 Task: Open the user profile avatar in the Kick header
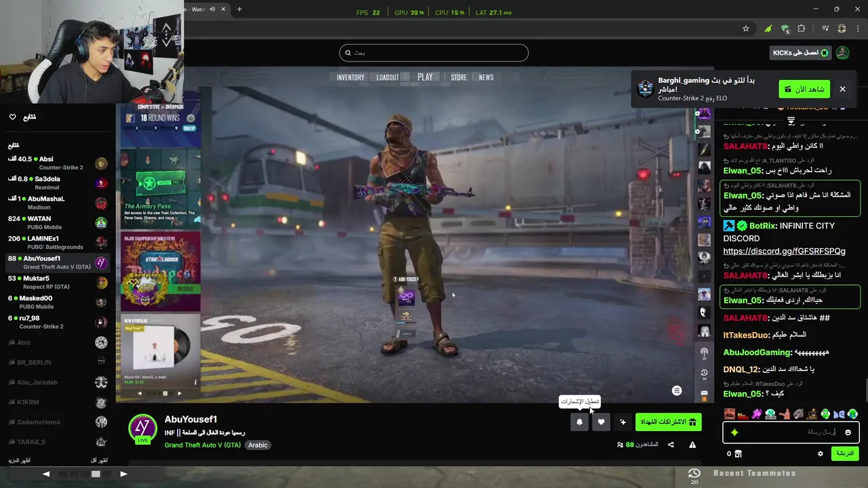coord(843,53)
